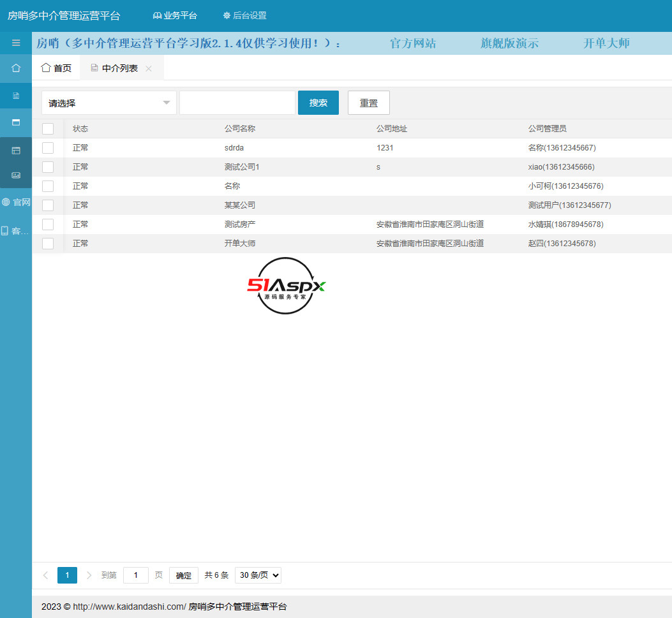Click the layout template icon in sidebar
Viewport: 672px width, 618px height.
click(16, 151)
